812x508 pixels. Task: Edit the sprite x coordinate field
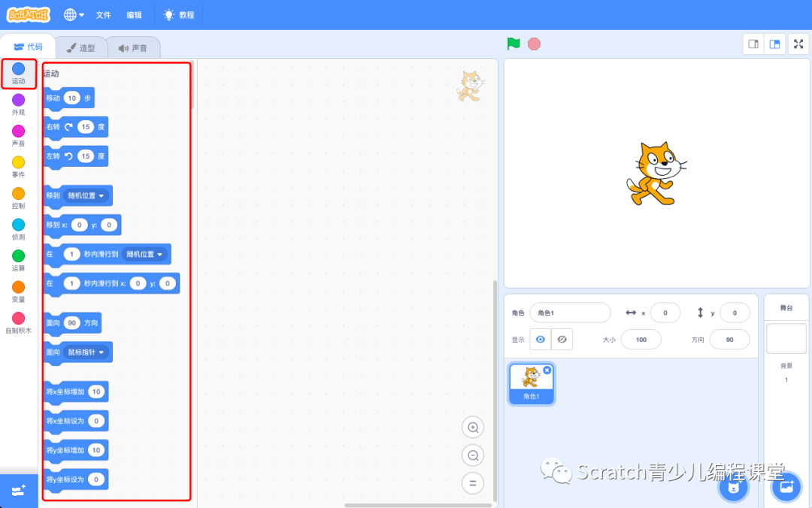click(x=665, y=313)
